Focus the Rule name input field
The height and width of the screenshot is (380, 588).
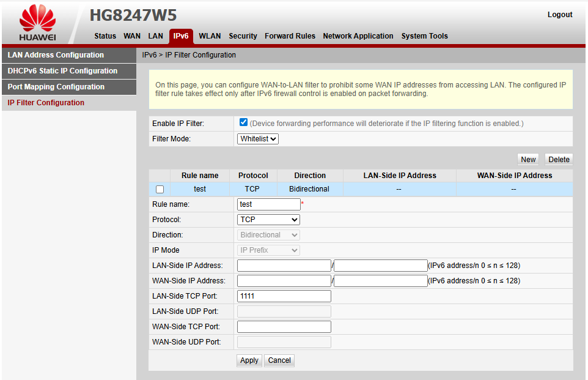click(x=269, y=204)
